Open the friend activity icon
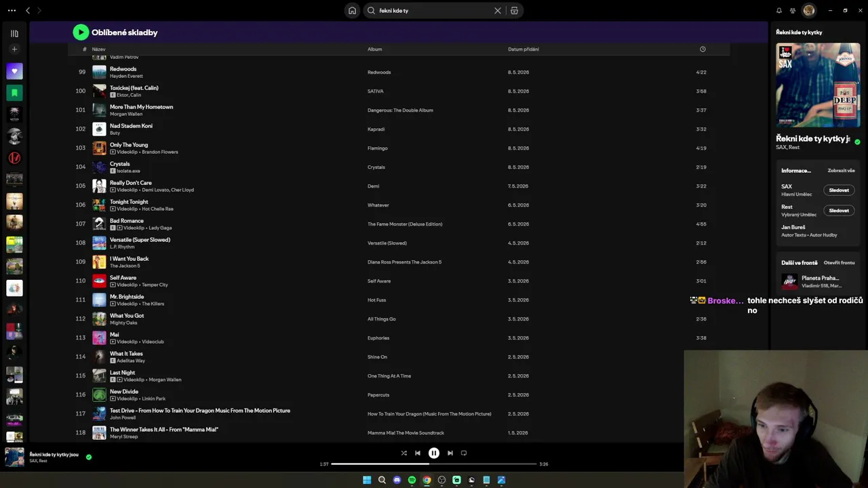Screen dimensions: 868x488 [x=793, y=11]
